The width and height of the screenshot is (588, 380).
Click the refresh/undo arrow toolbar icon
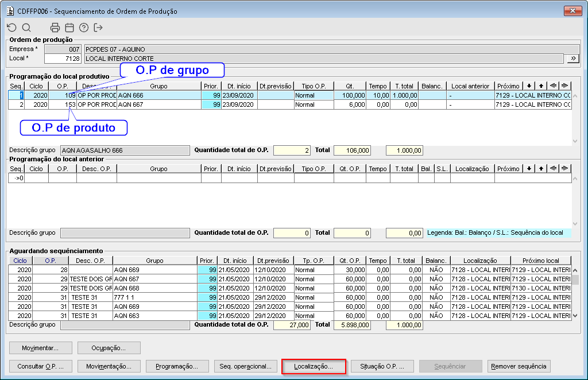[x=11, y=28]
